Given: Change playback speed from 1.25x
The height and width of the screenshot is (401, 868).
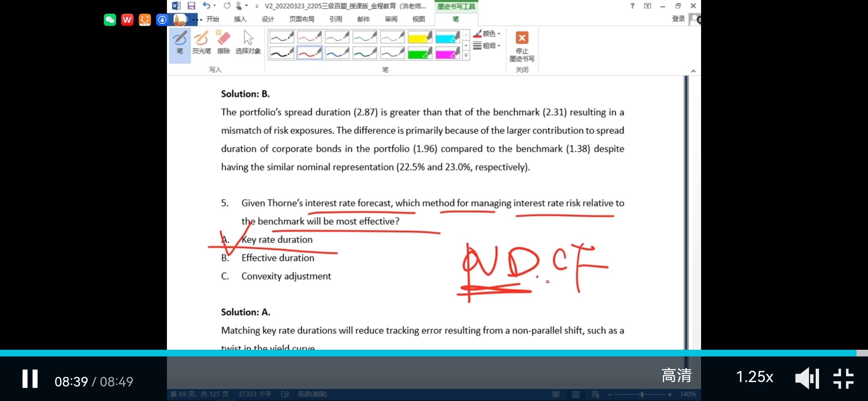Looking at the screenshot, I should pos(754,377).
